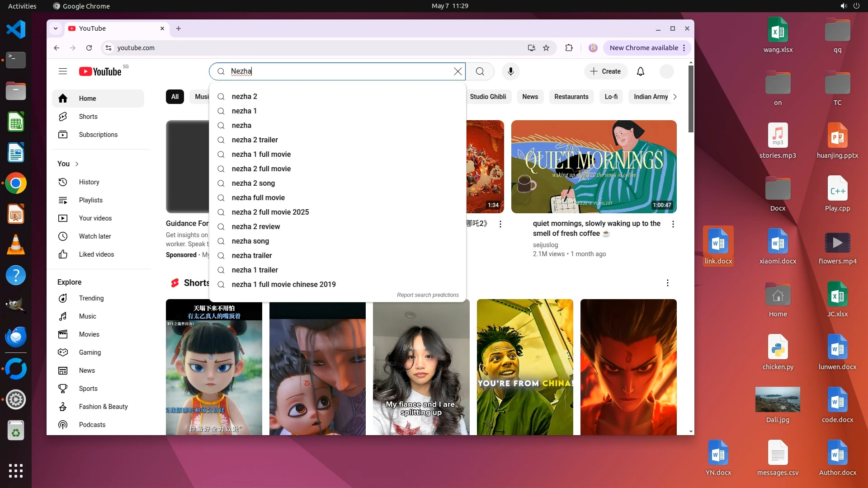This screenshot has height=488, width=868.
Task: Open system volume indicator in top bar
Action: [x=843, y=6]
